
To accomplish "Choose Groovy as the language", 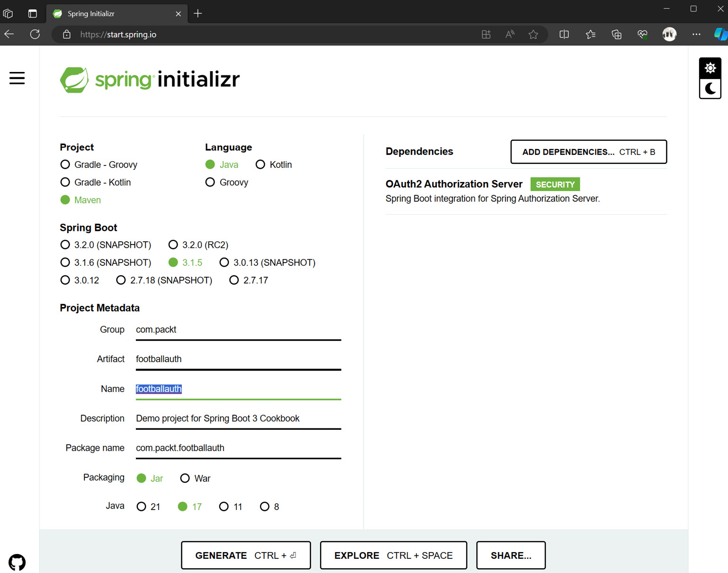I will (227, 182).
